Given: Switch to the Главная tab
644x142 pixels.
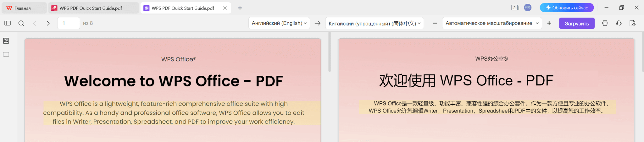Looking at the screenshot, I should (x=23, y=8).
